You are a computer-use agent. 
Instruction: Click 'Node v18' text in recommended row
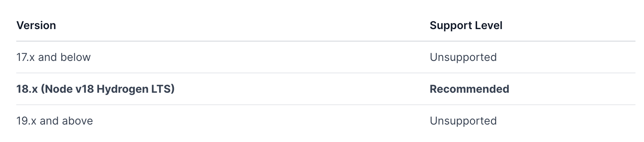point(67,89)
